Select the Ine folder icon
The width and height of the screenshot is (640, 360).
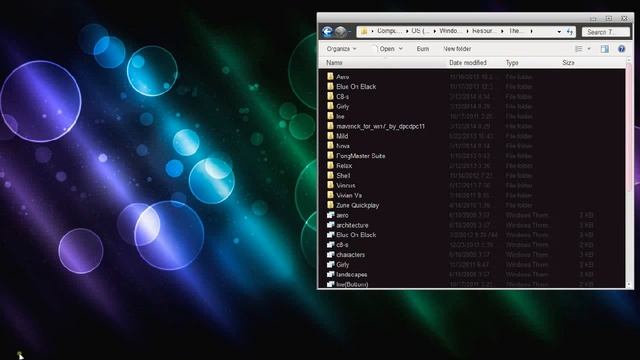coord(331,116)
